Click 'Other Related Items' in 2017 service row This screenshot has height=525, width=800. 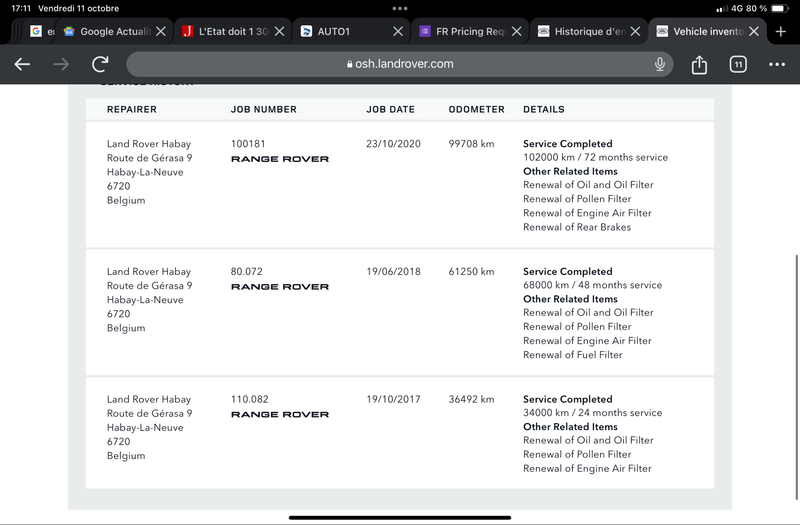click(x=570, y=427)
